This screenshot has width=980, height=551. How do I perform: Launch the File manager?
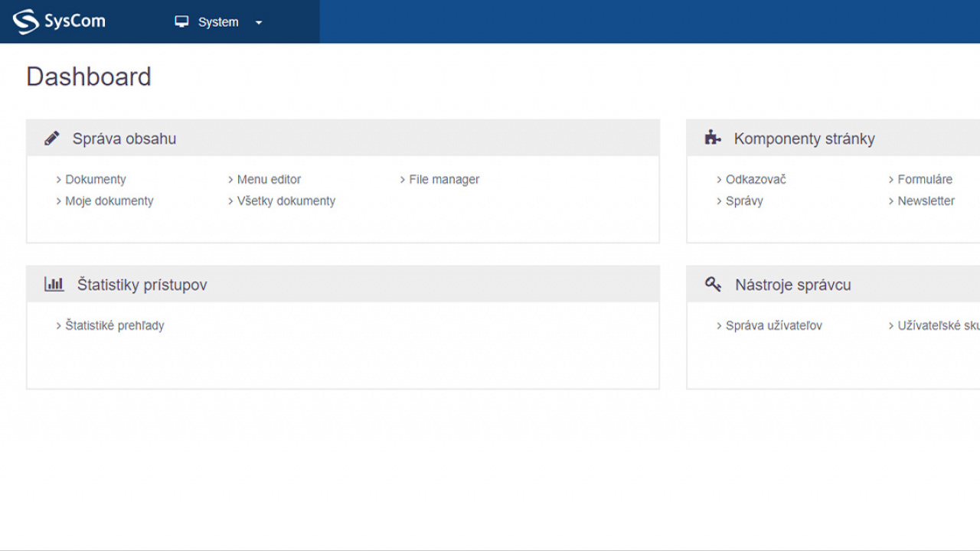pyautogui.click(x=444, y=179)
